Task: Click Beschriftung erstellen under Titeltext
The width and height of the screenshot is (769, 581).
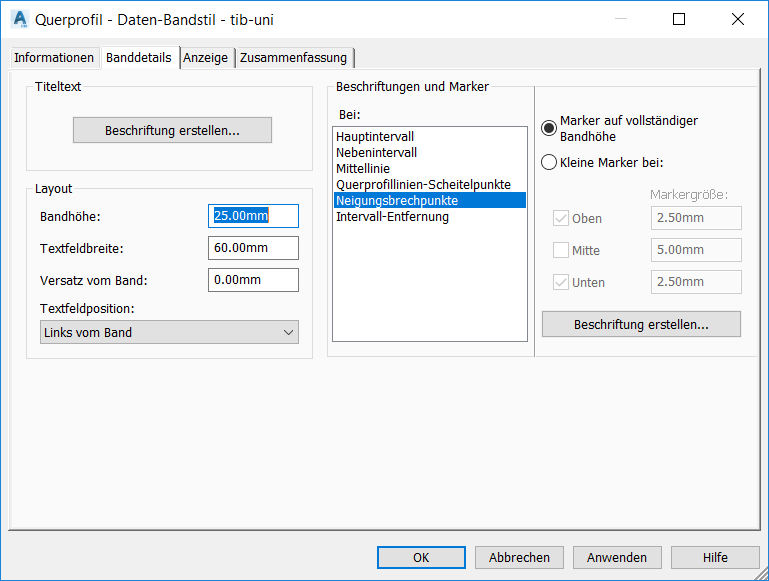Action: [172, 131]
